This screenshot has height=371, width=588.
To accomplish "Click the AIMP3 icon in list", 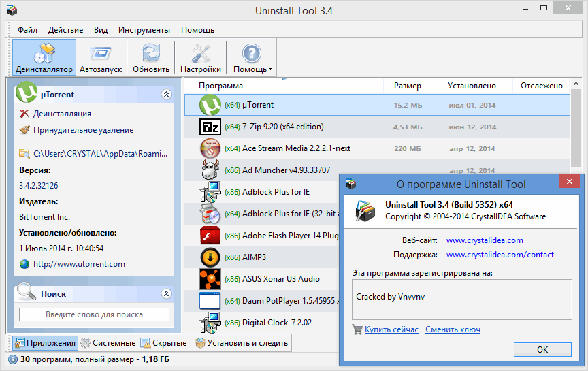I will point(210,257).
